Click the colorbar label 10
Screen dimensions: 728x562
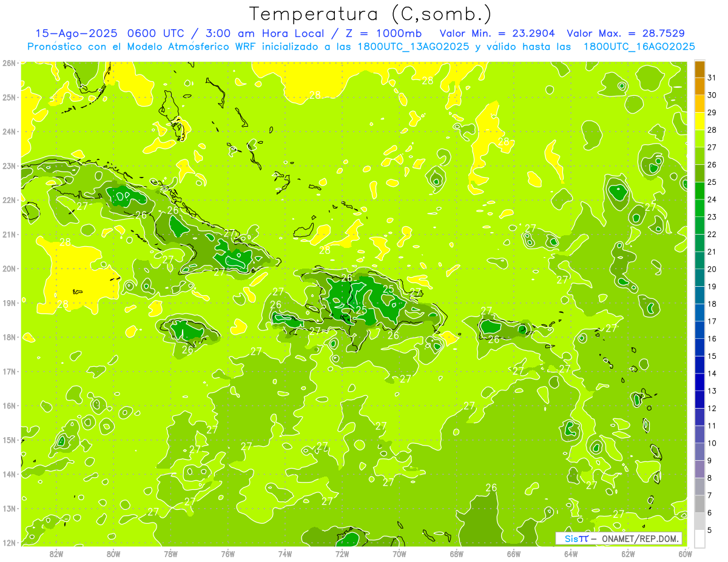click(712, 443)
